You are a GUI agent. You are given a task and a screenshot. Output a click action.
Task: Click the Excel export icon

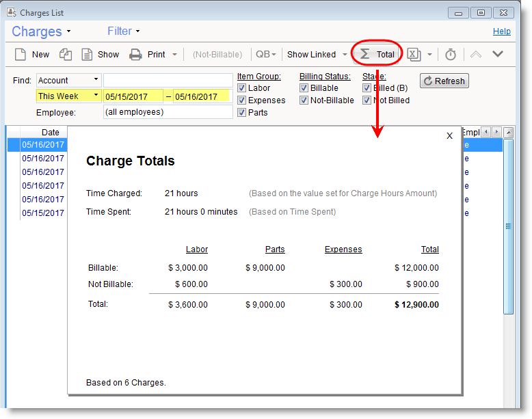click(414, 55)
